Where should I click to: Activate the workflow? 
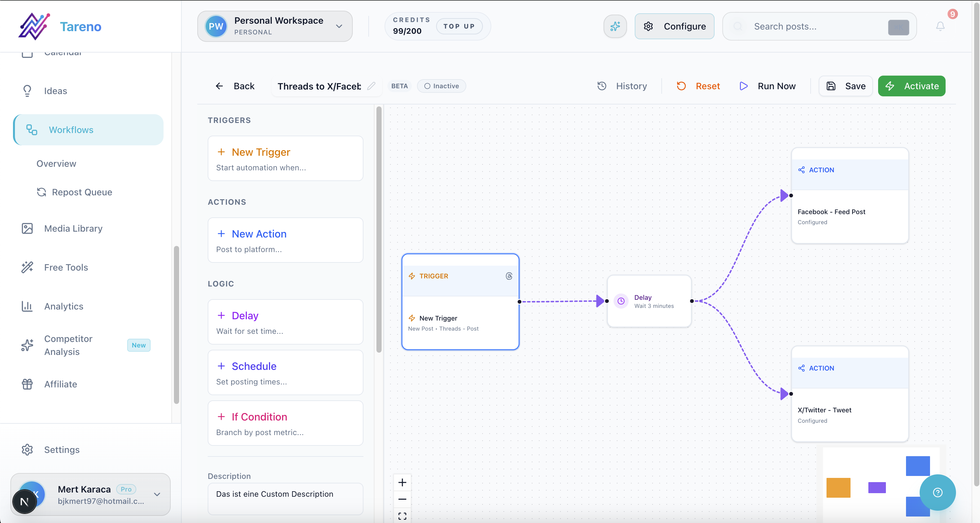[x=912, y=86]
